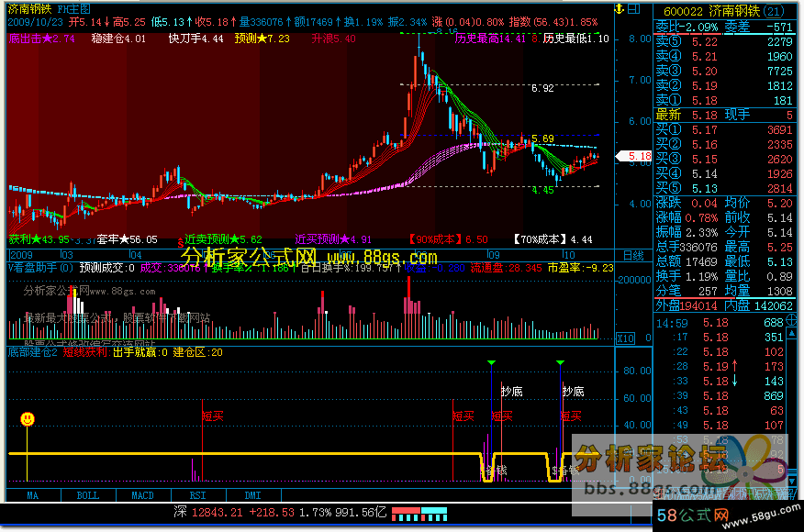This screenshot has height=532, width=804.
Task: Click the 内盘 142062 value
Action: click(x=759, y=305)
